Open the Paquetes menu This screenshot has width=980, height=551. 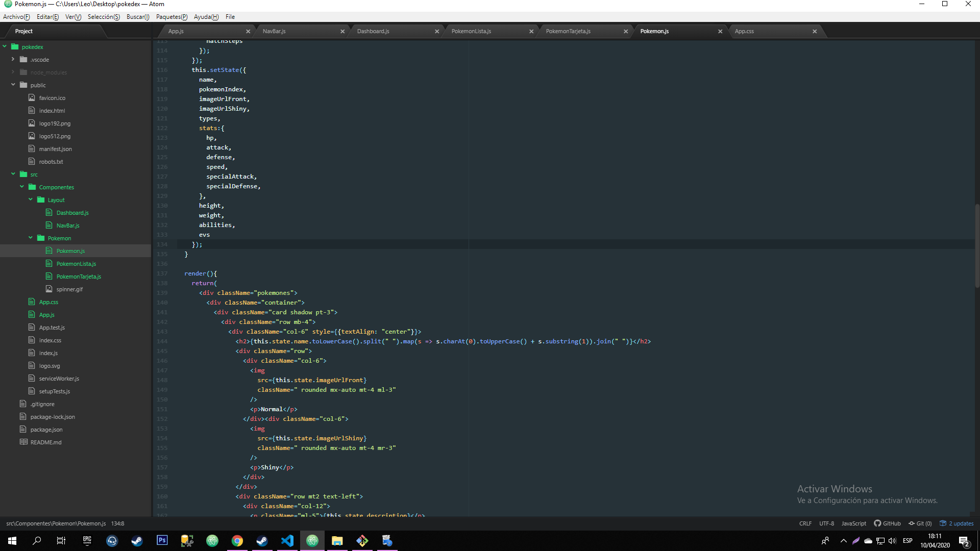(172, 17)
